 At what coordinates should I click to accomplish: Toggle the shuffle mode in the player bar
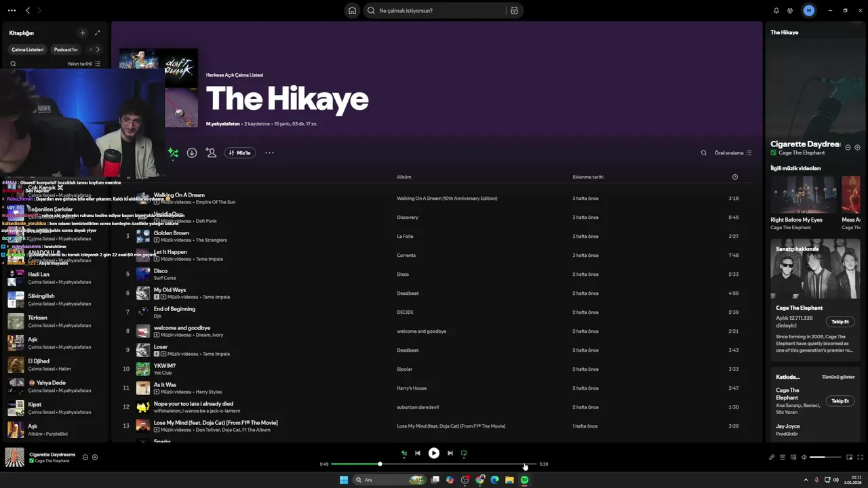[404, 453]
